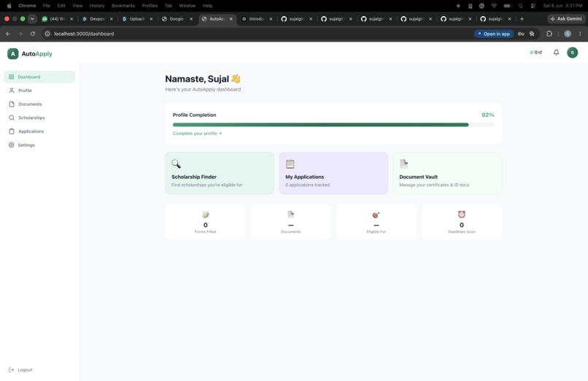Click the Profile Completion progress bar
This screenshot has width=588, height=381.
pos(333,125)
